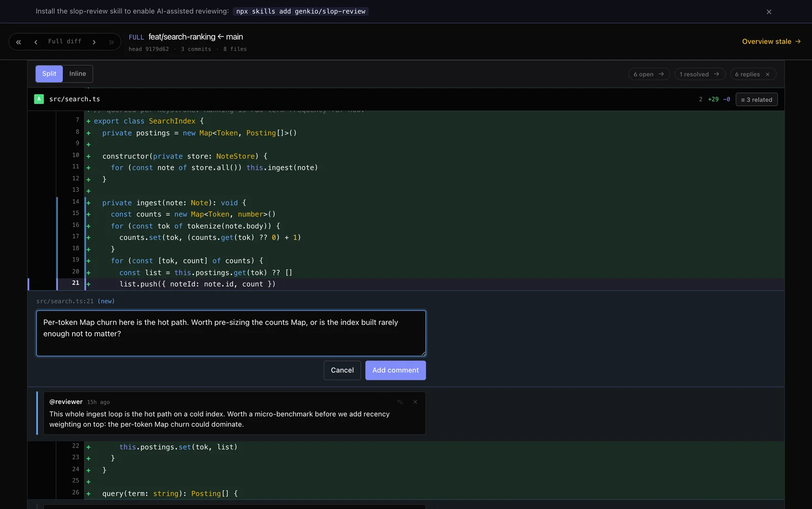Open the 6 open comments filter
The height and width of the screenshot is (509, 812).
[x=649, y=74]
